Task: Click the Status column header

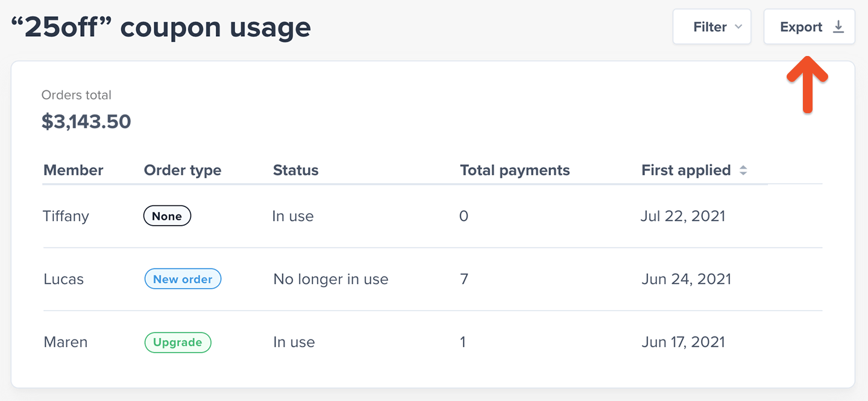Action: tap(295, 170)
